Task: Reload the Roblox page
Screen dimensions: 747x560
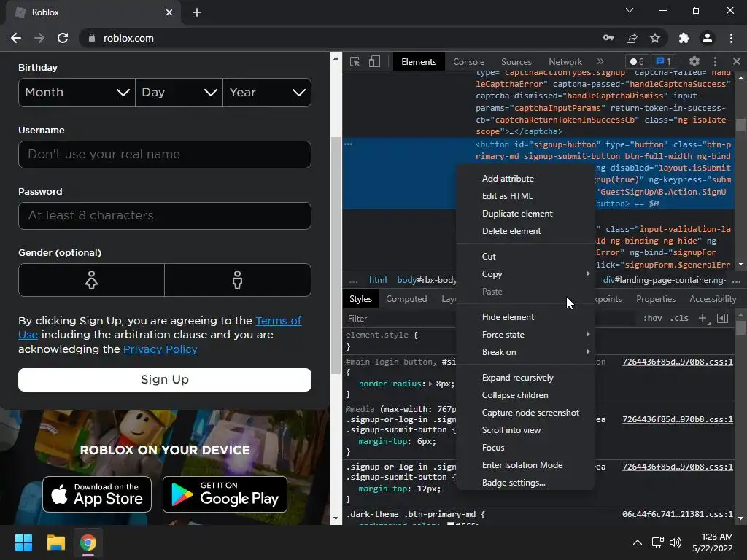Action: (x=63, y=38)
